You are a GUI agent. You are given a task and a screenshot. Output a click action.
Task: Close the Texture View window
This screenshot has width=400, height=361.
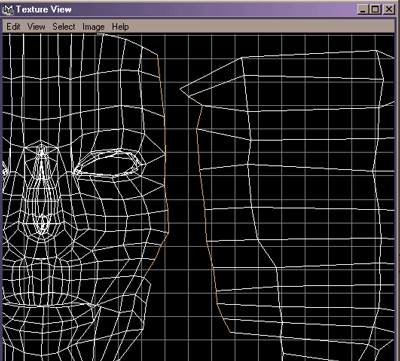[x=389, y=9]
